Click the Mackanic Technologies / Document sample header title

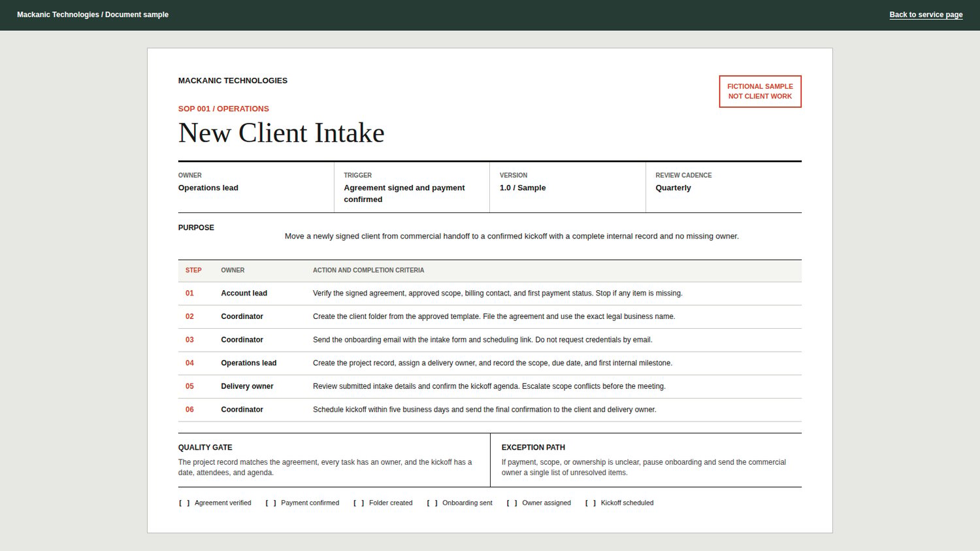(x=93, y=14)
